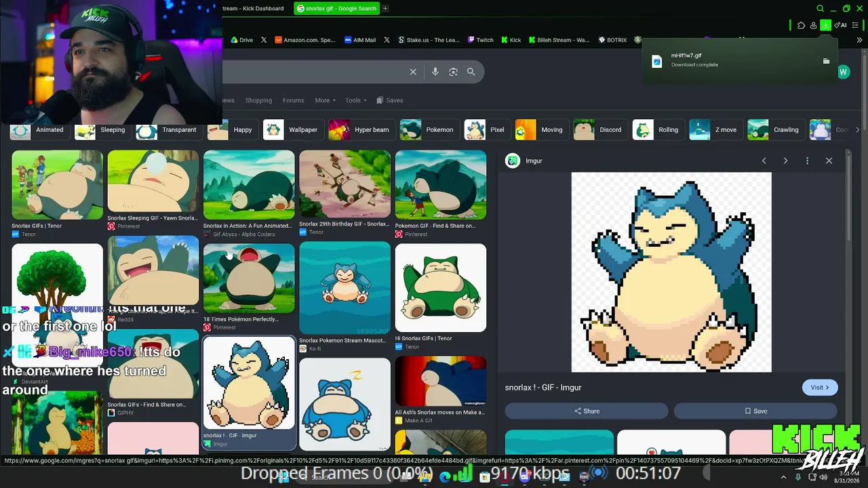Open Microsoft Edge from the taskbar
868x488 pixels.
[x=445, y=477]
